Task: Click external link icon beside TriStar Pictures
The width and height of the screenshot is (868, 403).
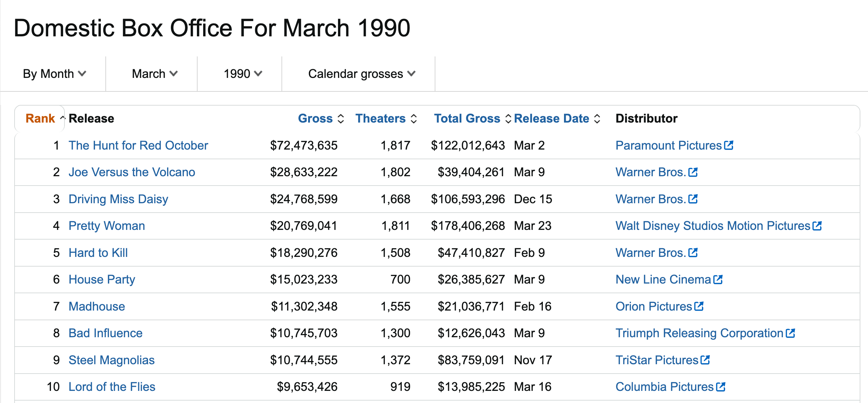Action: (x=705, y=360)
